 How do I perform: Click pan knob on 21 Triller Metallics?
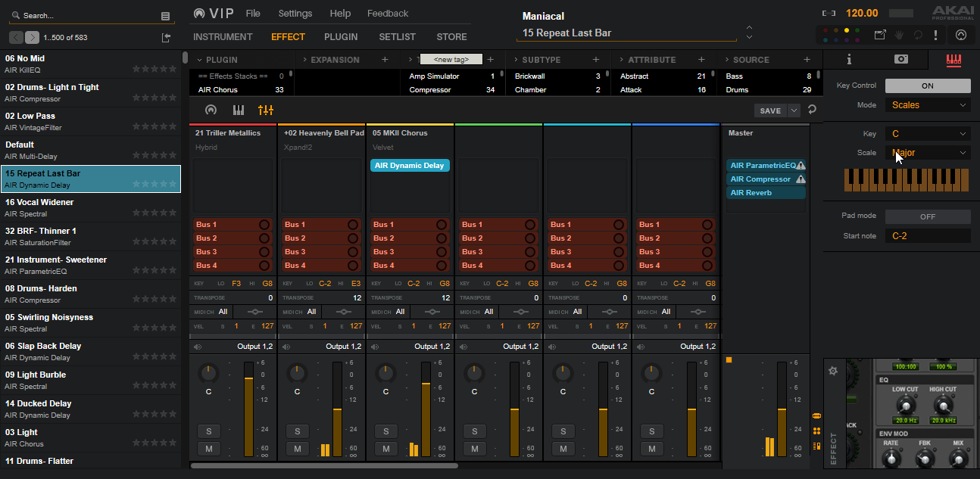208,372
